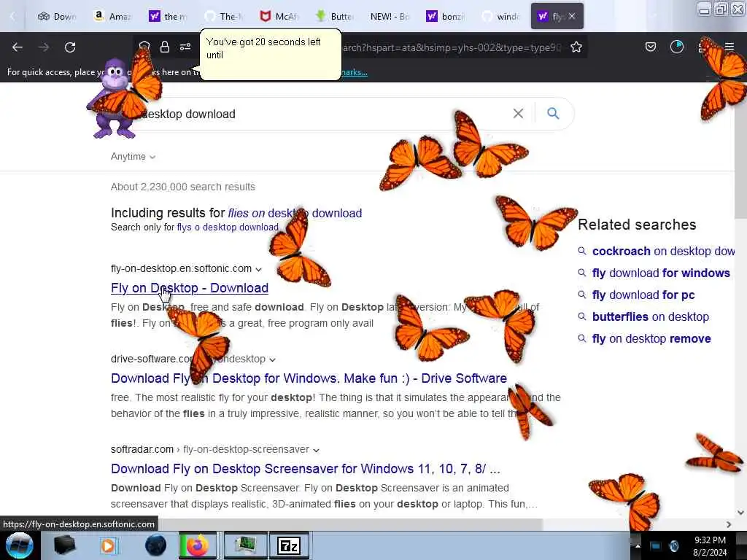Viewport: 747px width, 560px height.
Task: Open the Pocket save icon
Action: (x=651, y=47)
